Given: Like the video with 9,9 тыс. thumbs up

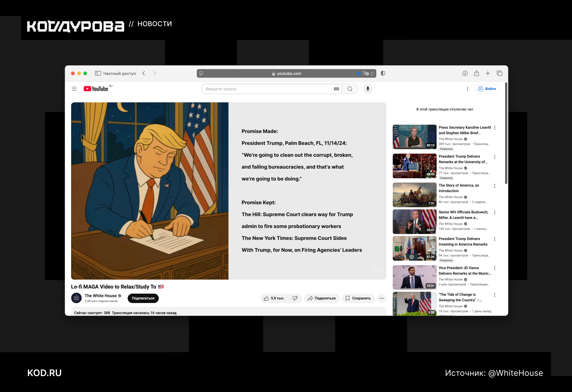Looking at the screenshot, I should tap(274, 298).
